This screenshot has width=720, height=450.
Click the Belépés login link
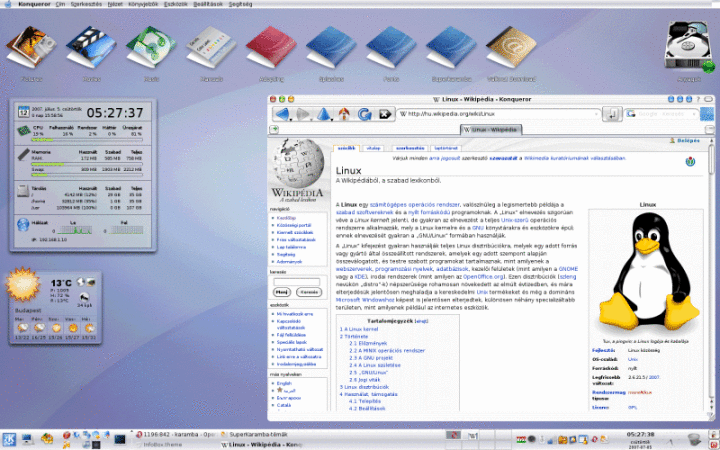[x=688, y=141]
